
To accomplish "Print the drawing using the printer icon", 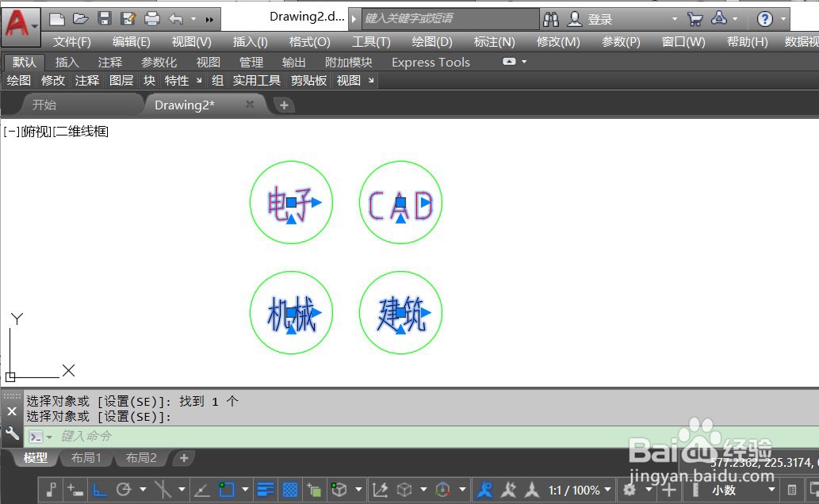I will pyautogui.click(x=152, y=19).
